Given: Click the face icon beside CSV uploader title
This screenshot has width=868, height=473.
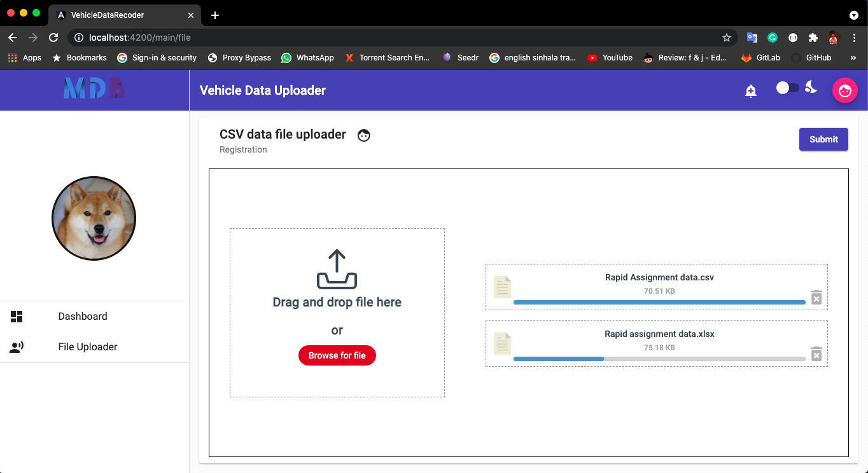Looking at the screenshot, I should click(x=364, y=135).
